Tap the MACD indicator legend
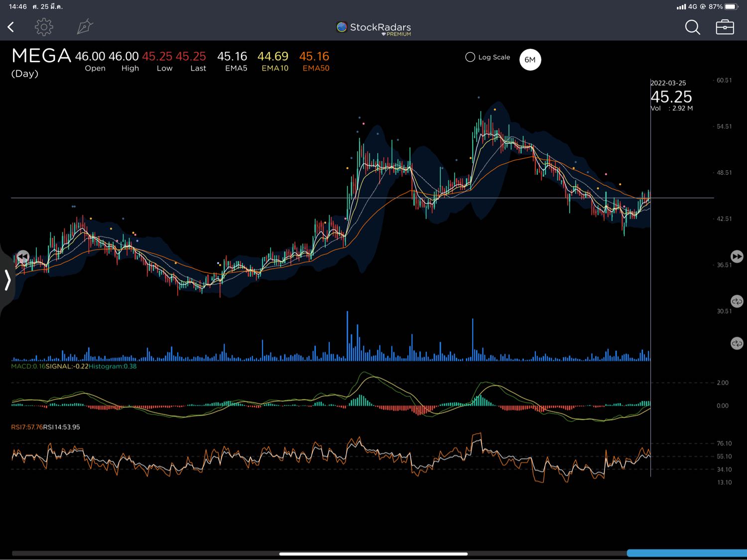This screenshot has width=747, height=560. click(74, 366)
